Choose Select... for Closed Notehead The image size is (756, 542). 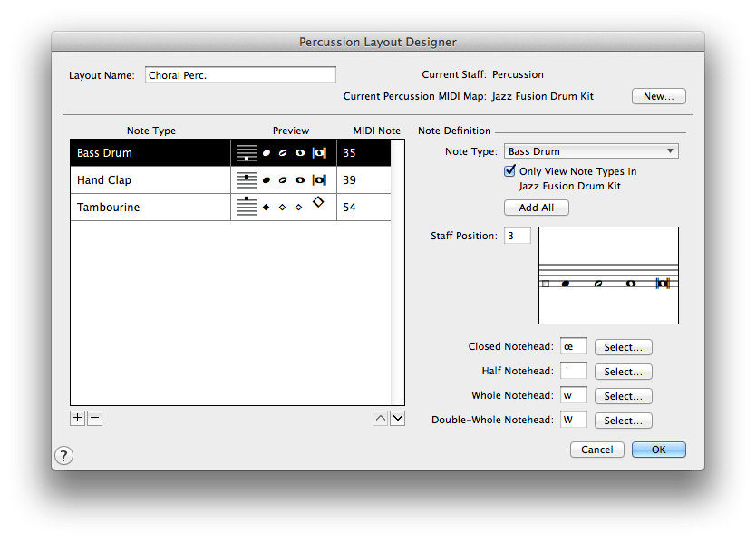click(x=623, y=347)
